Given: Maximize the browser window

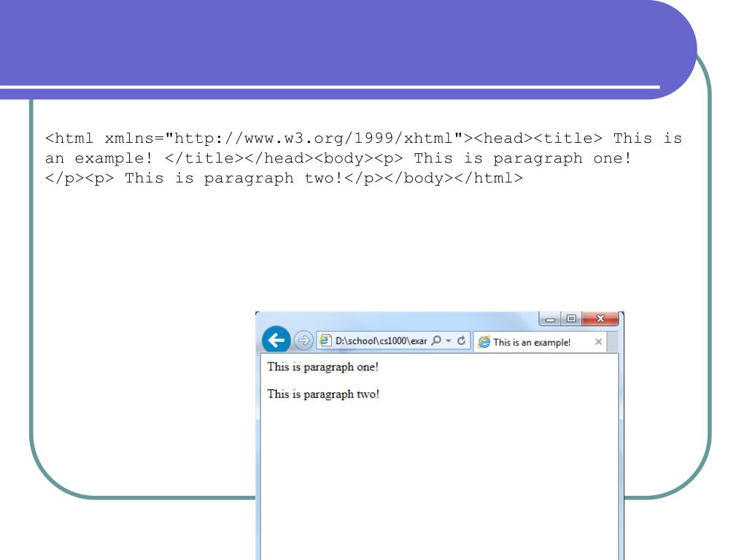Looking at the screenshot, I should click(571, 319).
